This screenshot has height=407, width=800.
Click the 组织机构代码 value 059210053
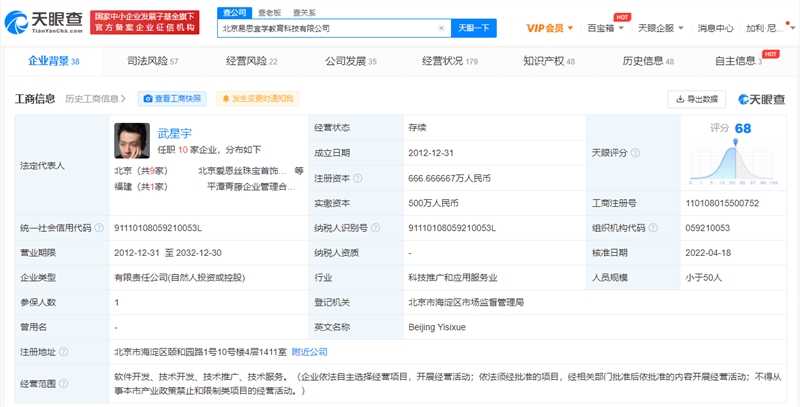tap(708, 228)
